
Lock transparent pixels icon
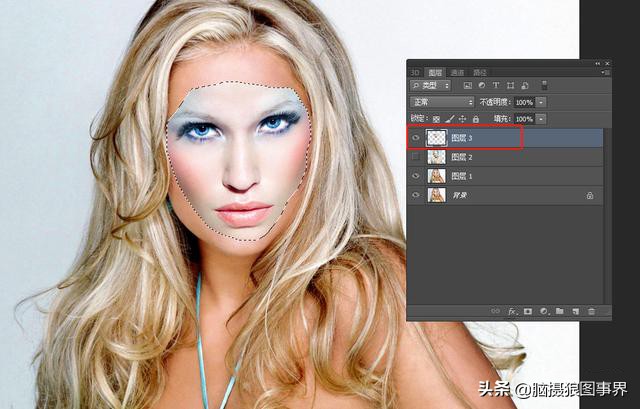[436, 119]
